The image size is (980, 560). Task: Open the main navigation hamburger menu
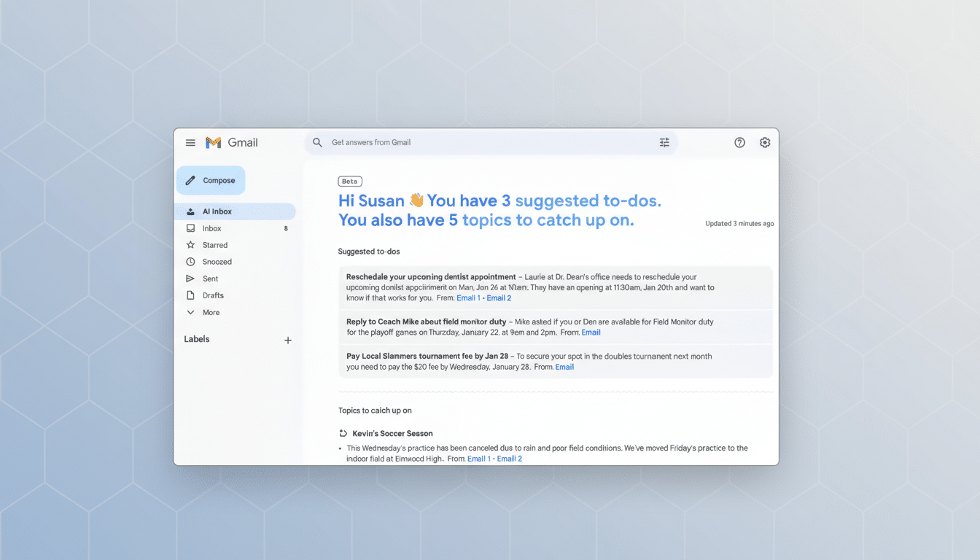[x=190, y=142]
